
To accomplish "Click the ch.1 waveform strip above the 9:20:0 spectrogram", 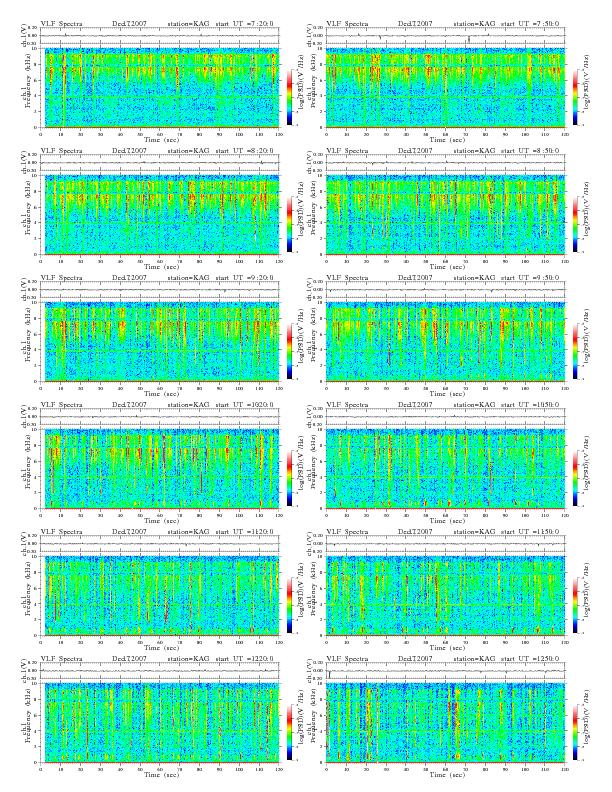I will 160,290.
